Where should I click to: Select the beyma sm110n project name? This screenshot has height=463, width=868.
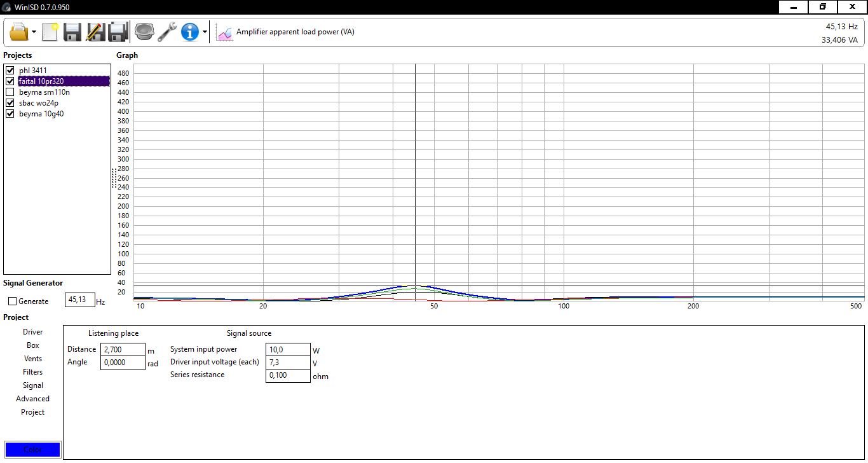(44, 92)
